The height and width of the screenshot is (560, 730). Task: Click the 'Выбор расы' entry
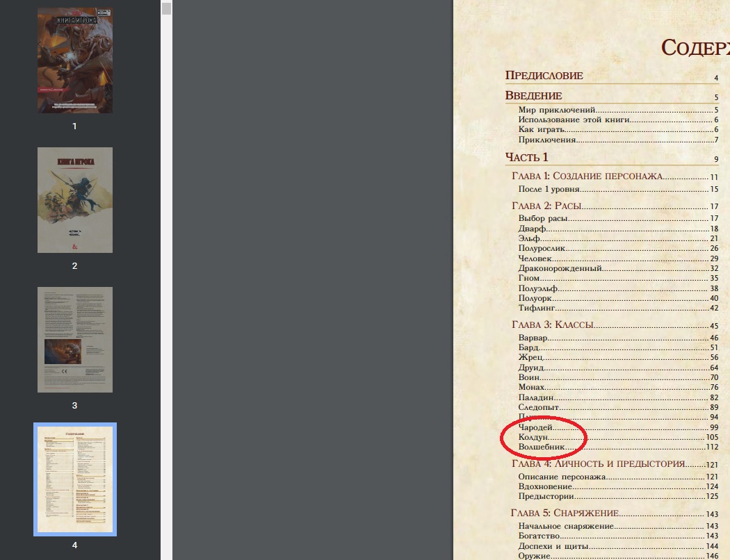pos(543,218)
